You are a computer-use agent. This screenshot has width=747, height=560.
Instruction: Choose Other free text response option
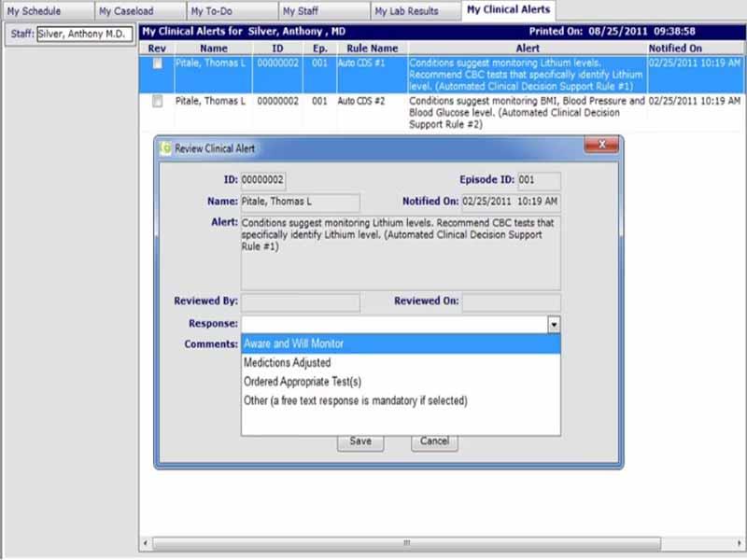click(x=401, y=401)
